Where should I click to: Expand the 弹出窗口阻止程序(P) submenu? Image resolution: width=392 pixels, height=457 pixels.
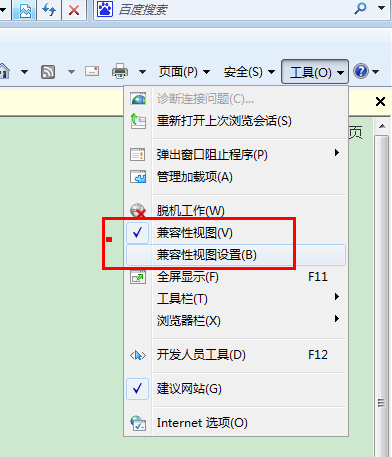(236, 155)
